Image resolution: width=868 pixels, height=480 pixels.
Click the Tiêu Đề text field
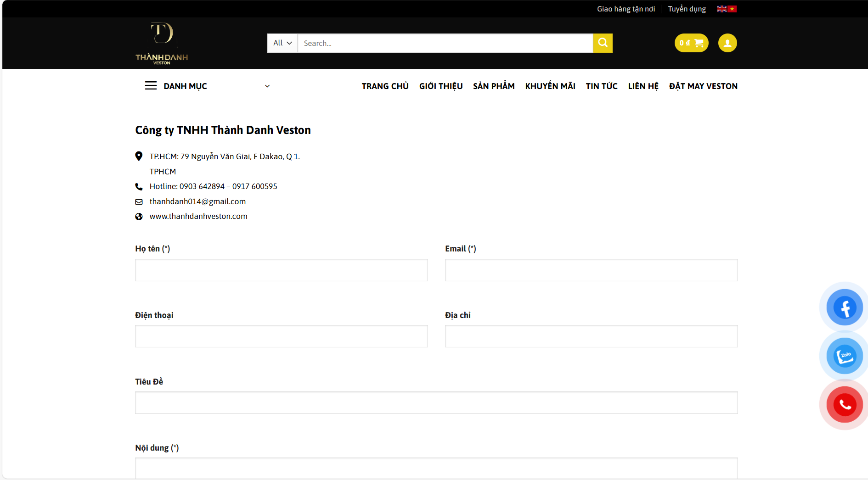436,403
